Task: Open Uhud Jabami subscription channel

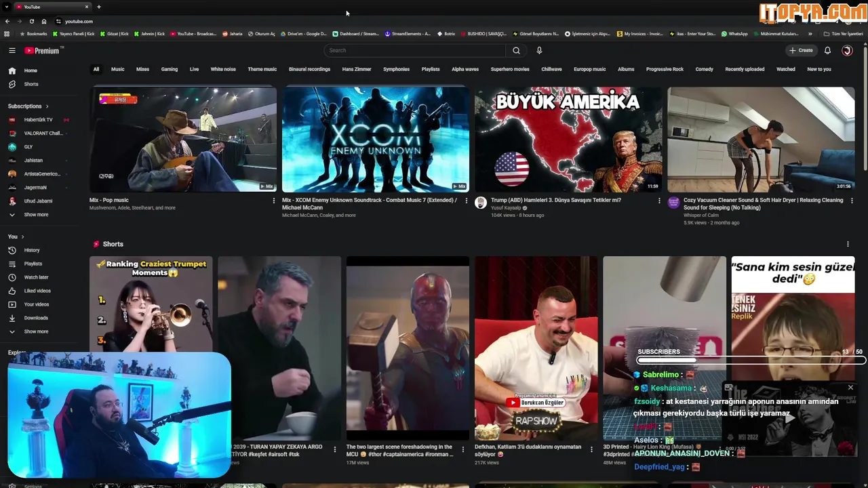Action: 38,201
